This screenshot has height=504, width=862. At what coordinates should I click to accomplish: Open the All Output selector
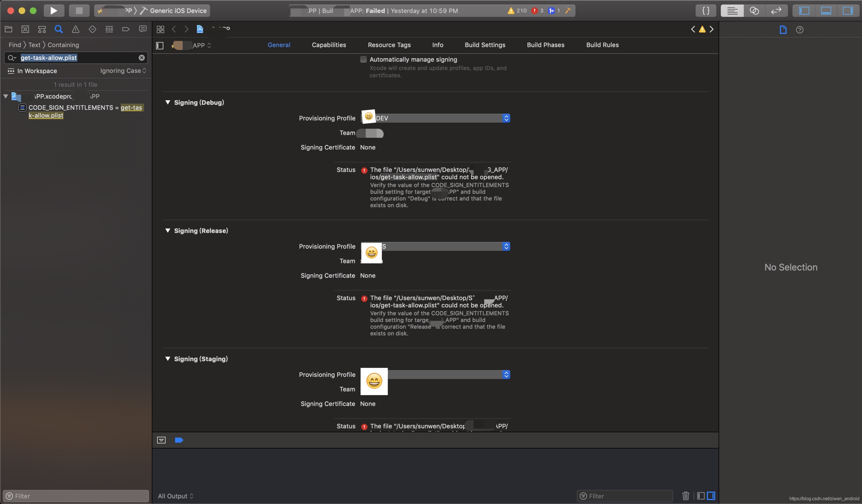(x=176, y=496)
